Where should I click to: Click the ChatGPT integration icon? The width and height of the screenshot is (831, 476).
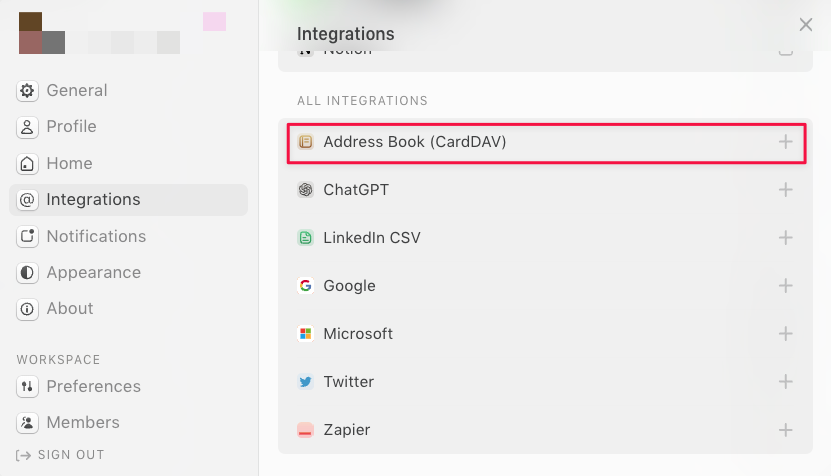(x=306, y=190)
